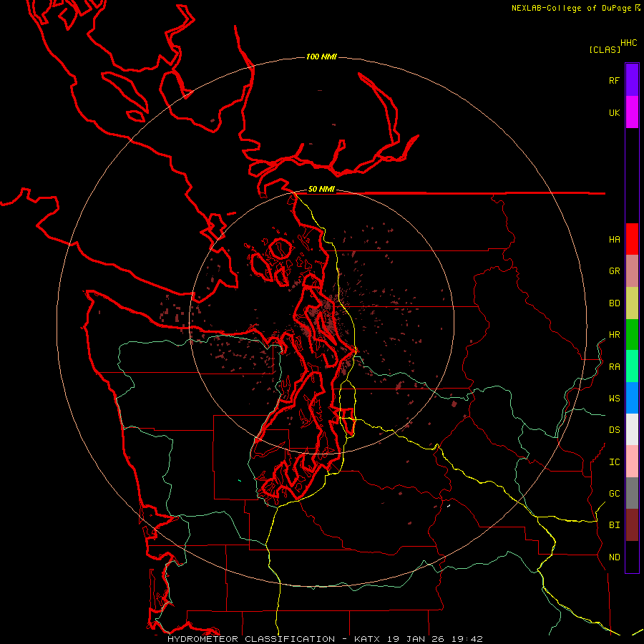Viewport: 644px width, 644px height.
Task: Click the UK magenta legend swatch
Action: [632, 112]
